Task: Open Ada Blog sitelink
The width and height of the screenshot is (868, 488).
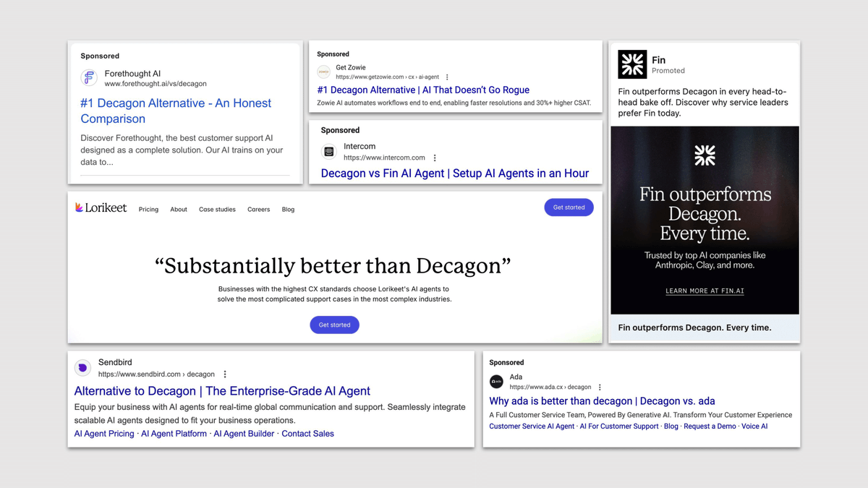Action: click(x=671, y=427)
